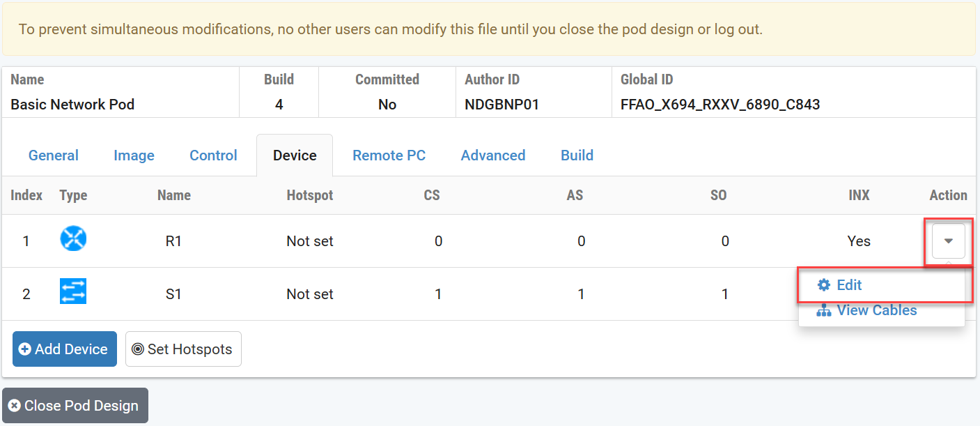Click the cable topology icon beside View Cables
This screenshot has width=980, height=426.
824,310
